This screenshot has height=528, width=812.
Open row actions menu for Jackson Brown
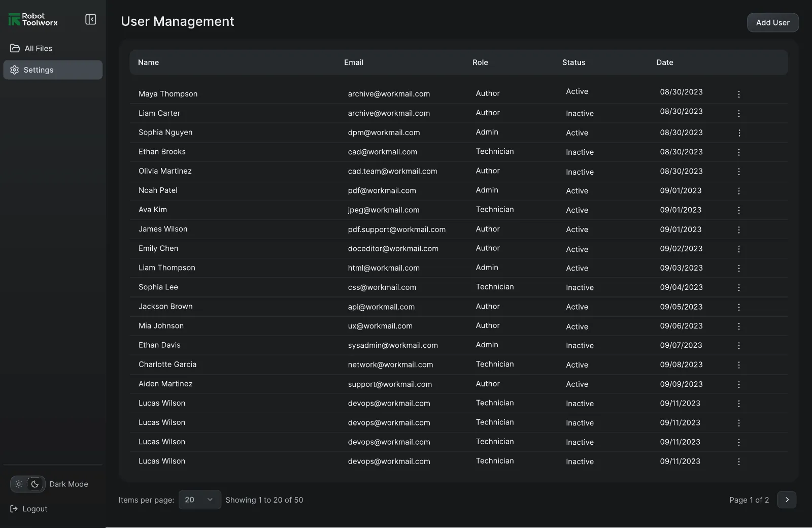(x=739, y=307)
